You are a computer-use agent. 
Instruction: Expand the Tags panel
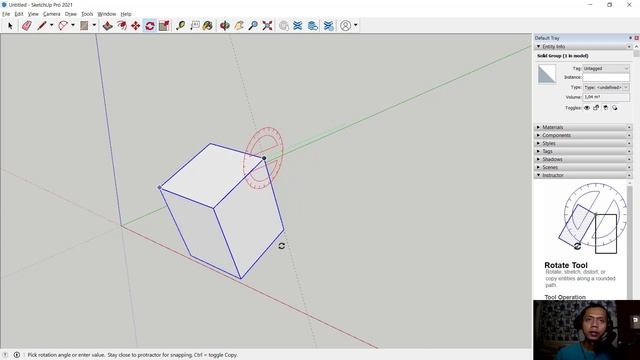click(x=583, y=151)
